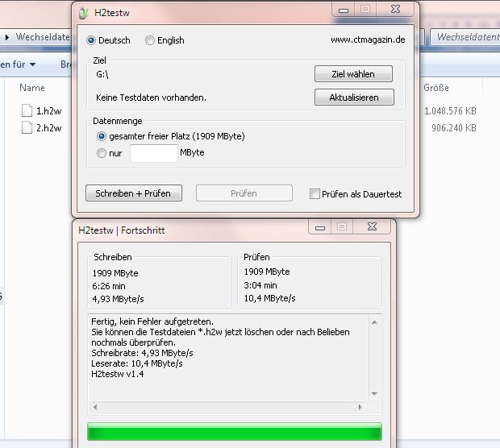Screen dimensions: 500x448
Task: Minimize the H2testw main window
Action: [344, 10]
